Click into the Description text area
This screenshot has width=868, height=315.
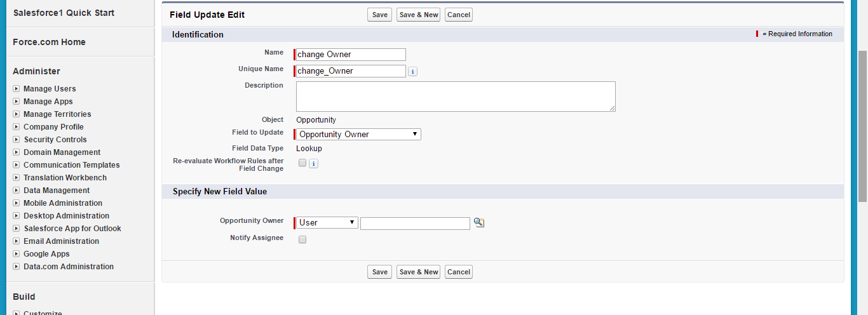456,97
